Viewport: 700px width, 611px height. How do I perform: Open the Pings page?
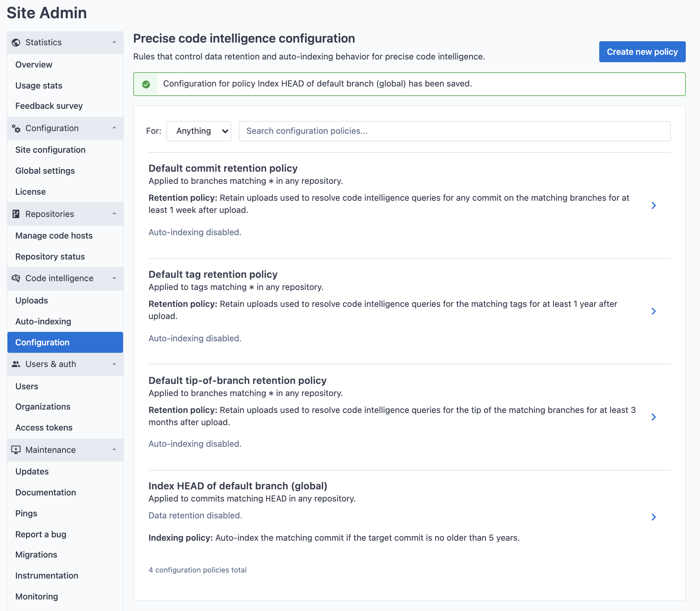[x=26, y=513]
